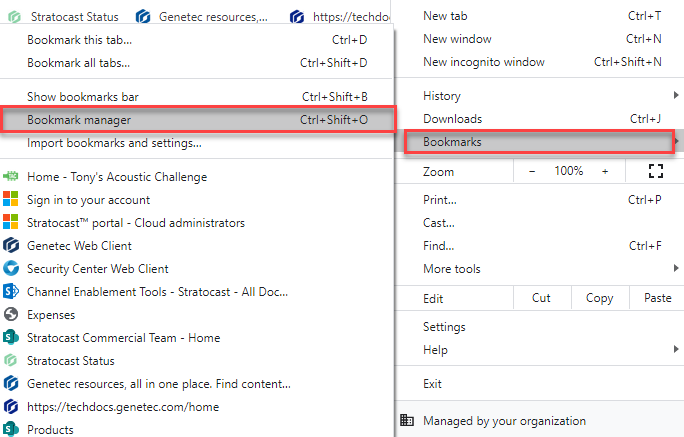Click the Stratocast Status favicon in bookmark list

pos(10,360)
